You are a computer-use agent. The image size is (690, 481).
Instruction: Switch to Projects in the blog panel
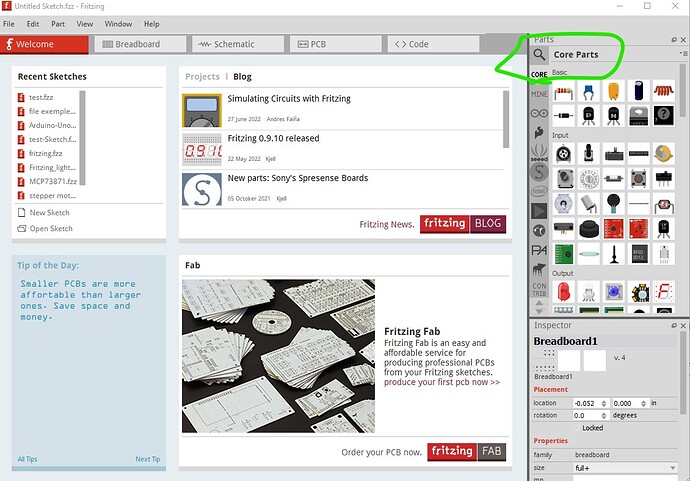[202, 77]
